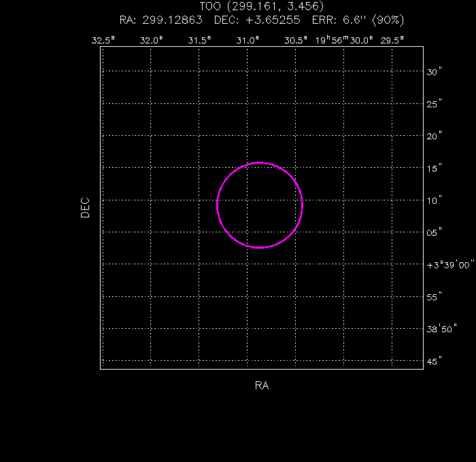476x462 pixels.
Task: Click the DEC: +3.65255 value in header
Action: (x=257, y=20)
